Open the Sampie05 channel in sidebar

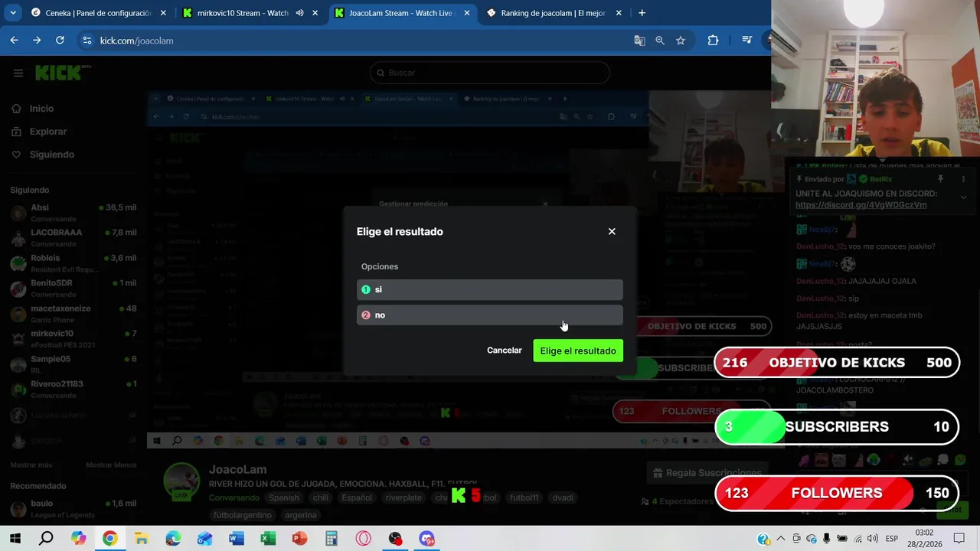tap(73, 364)
